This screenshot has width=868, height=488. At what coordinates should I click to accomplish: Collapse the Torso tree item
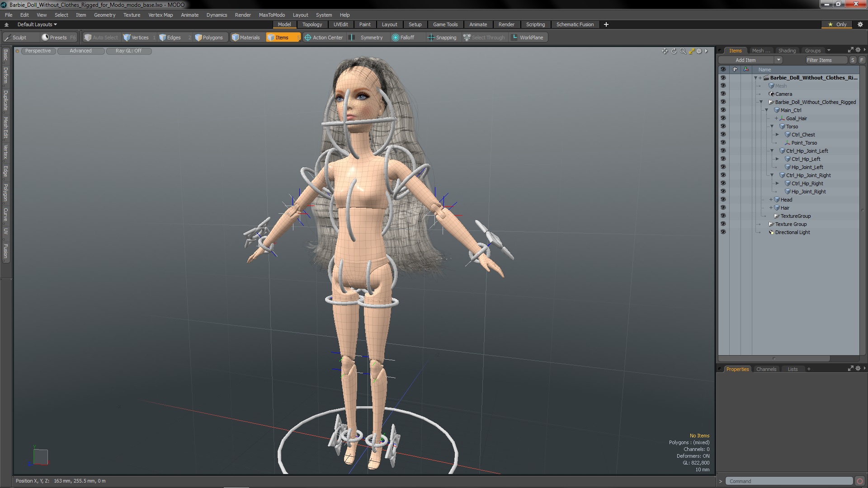point(772,127)
